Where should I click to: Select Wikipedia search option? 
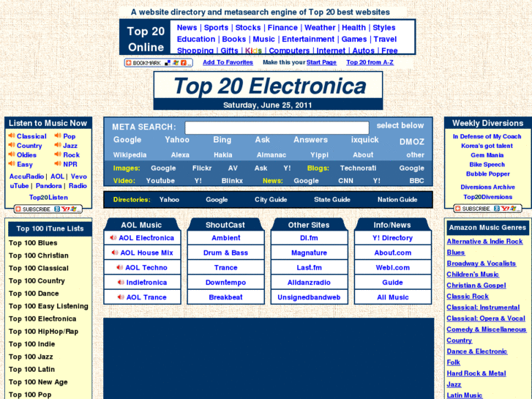tap(130, 155)
